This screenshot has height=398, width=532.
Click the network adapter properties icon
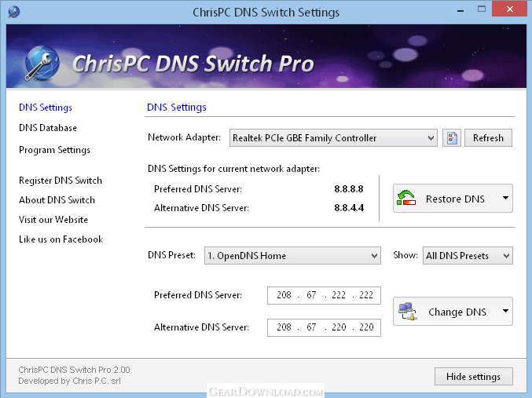(x=452, y=137)
